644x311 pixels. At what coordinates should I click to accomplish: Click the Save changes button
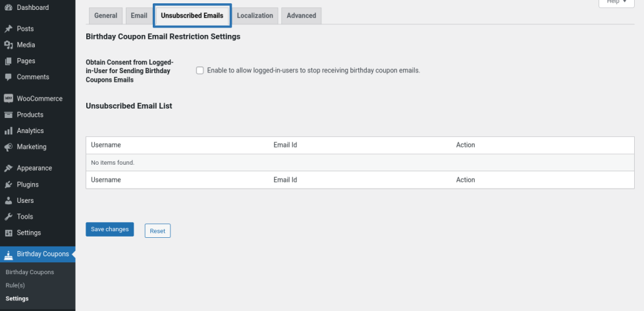coord(109,229)
